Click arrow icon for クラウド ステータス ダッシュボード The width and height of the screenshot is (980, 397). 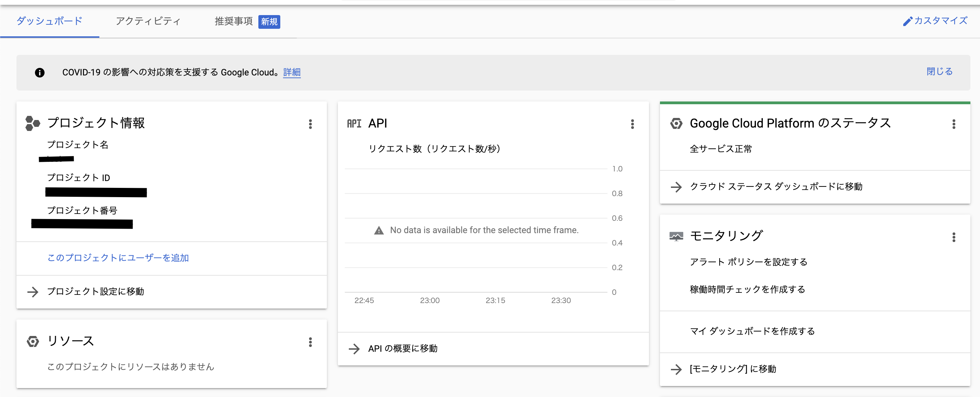676,187
